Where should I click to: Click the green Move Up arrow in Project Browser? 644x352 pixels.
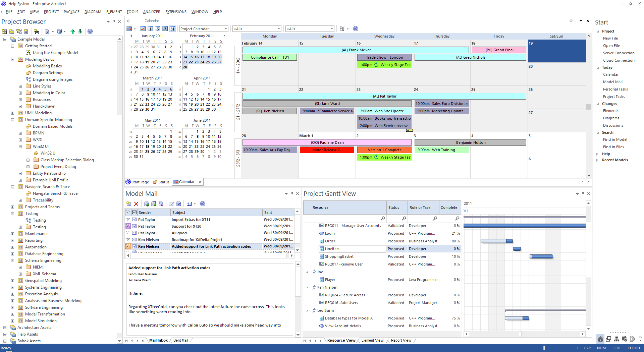(x=73, y=32)
